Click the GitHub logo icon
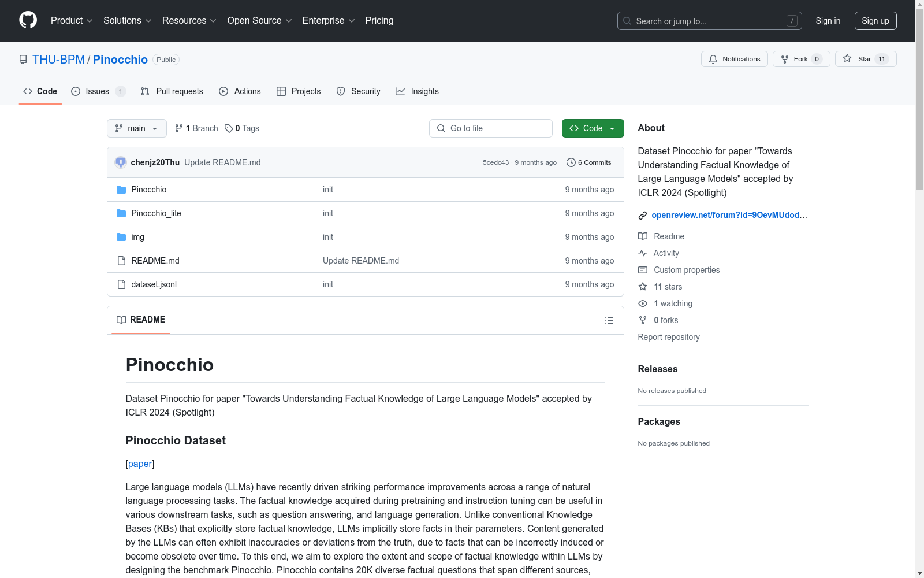The height and width of the screenshot is (578, 924). click(x=28, y=20)
